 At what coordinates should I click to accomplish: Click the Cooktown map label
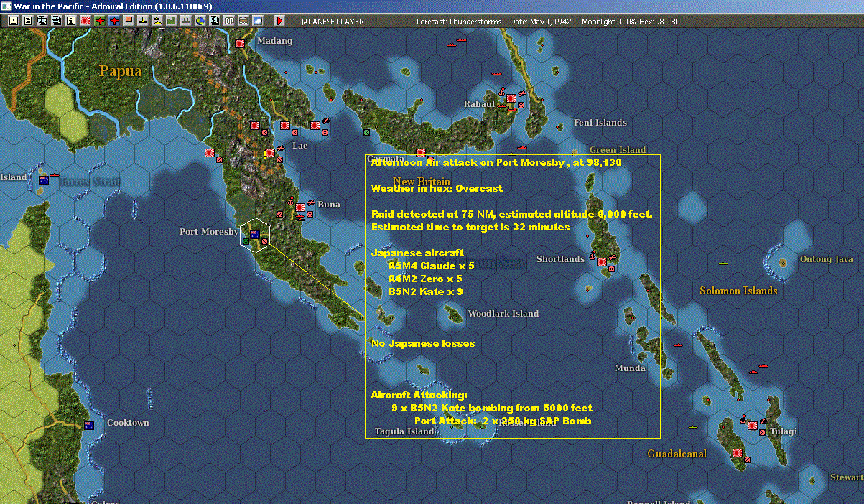pos(128,423)
